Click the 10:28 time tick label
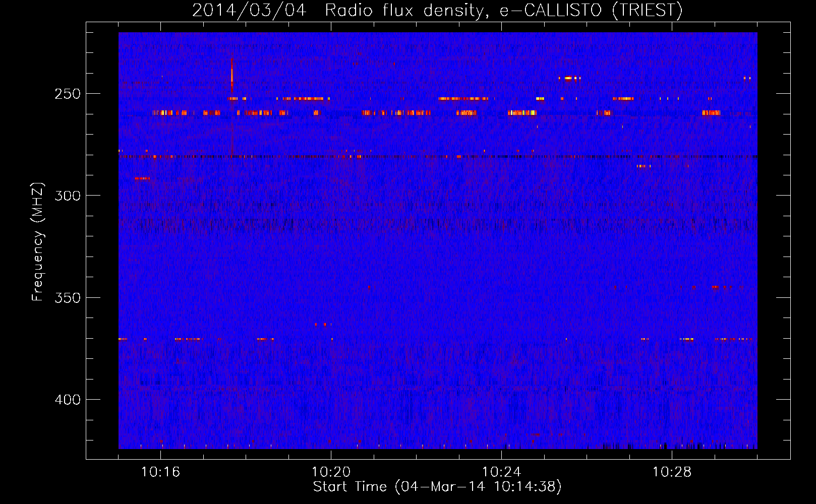Screen dimensions: 816x504 tap(672, 472)
